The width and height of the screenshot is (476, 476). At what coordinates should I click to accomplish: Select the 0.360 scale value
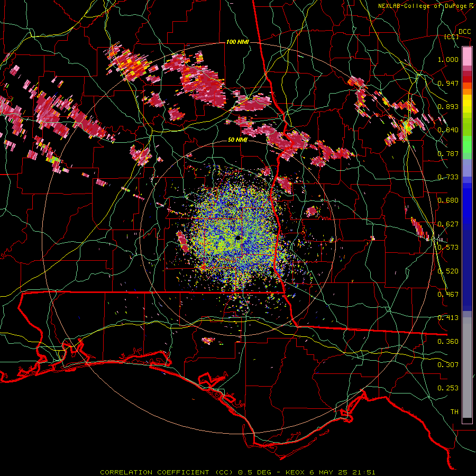(x=448, y=342)
